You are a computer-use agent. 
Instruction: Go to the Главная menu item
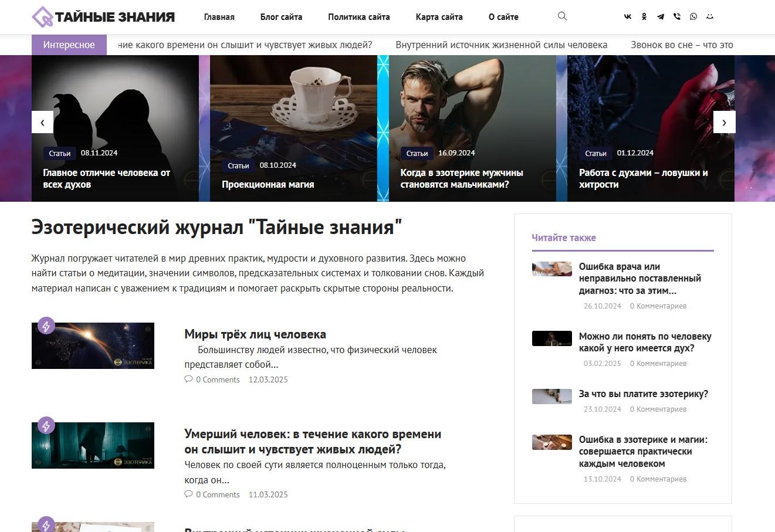[x=219, y=17]
